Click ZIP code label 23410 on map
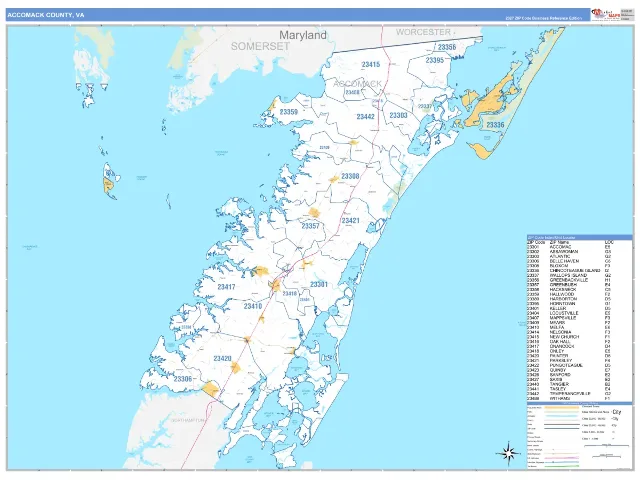The image size is (640, 480). (x=253, y=306)
